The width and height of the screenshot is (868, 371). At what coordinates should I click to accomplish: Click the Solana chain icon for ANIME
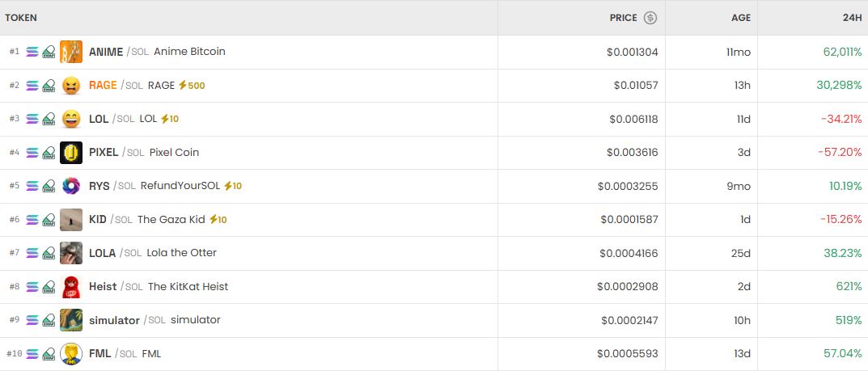[x=32, y=52]
